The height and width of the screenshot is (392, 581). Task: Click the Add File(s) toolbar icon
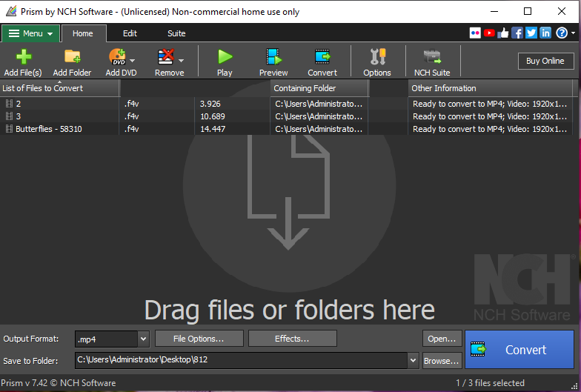(24, 57)
